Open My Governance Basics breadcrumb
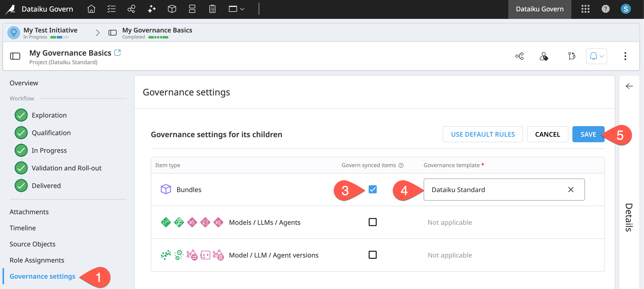The height and width of the screenshot is (289, 644). click(157, 30)
